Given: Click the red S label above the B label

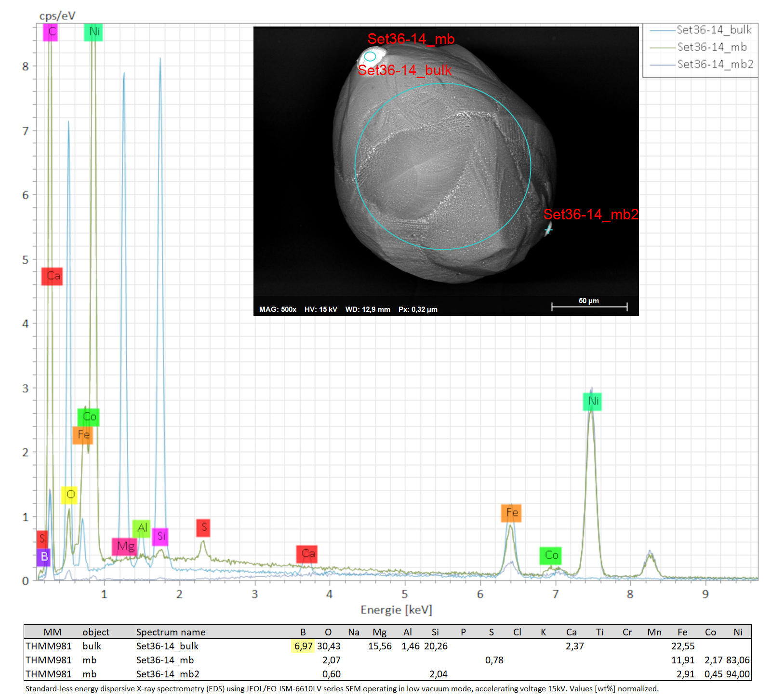Looking at the screenshot, I should 42,539.
